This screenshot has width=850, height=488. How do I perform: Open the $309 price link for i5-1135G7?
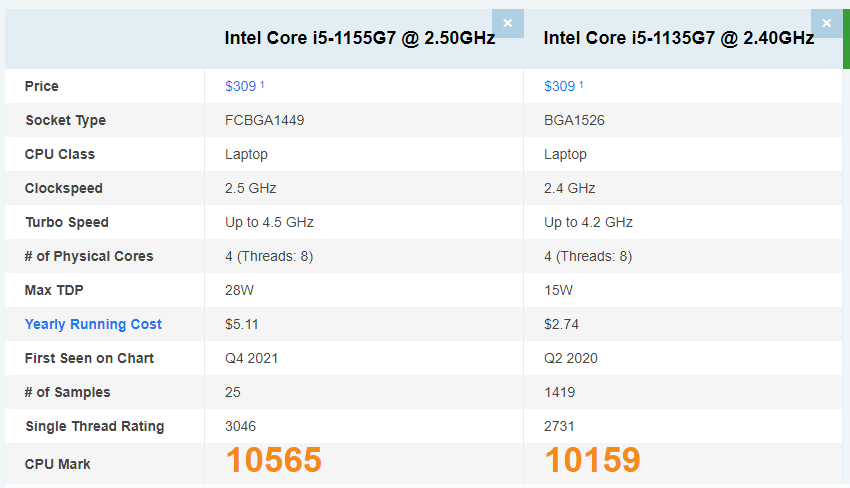tap(559, 86)
